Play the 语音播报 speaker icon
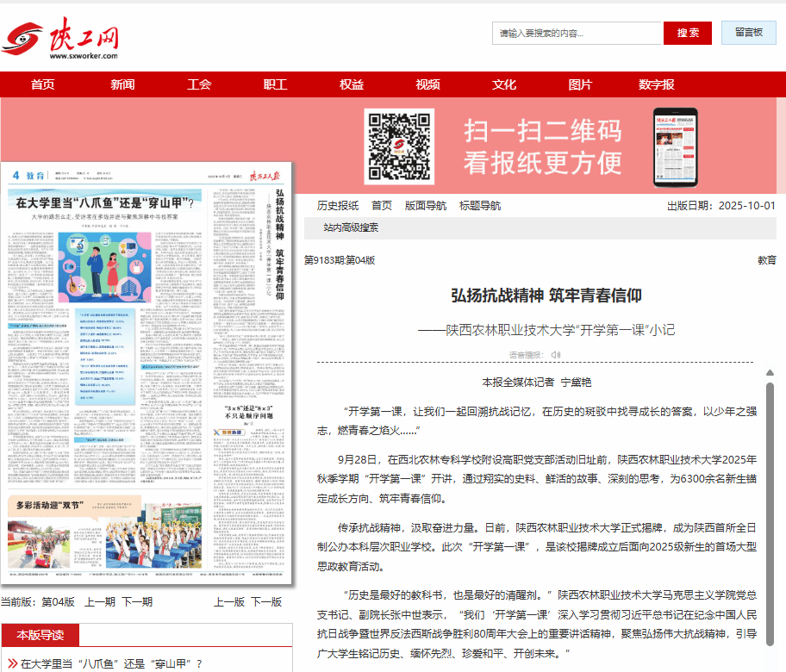The image size is (786, 672). 556,354
